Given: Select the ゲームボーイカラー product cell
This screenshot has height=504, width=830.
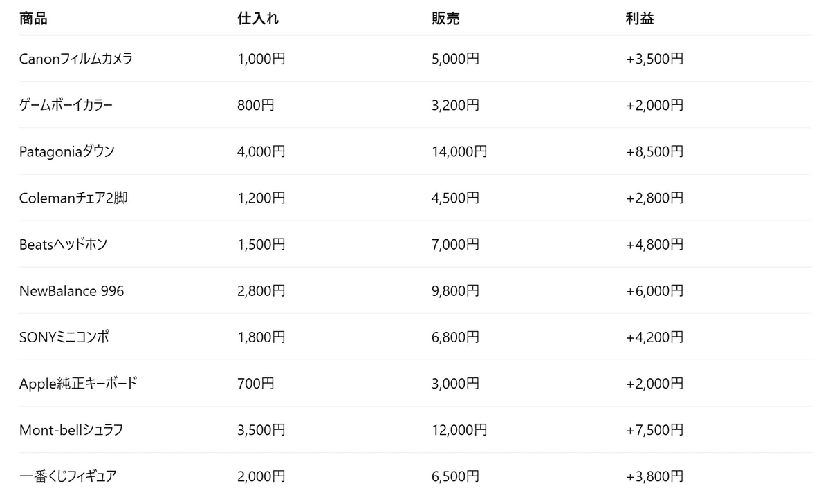Looking at the screenshot, I should pyautogui.click(x=66, y=105).
